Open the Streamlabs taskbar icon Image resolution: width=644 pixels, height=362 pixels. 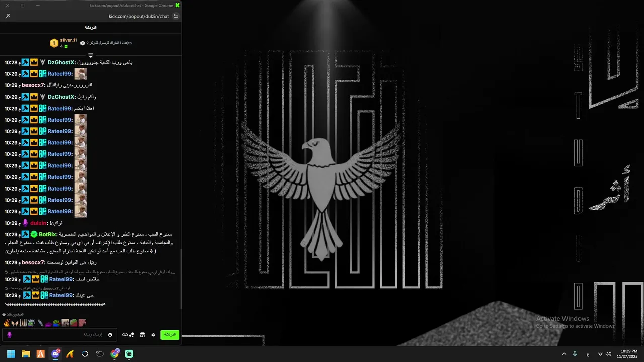click(x=129, y=354)
